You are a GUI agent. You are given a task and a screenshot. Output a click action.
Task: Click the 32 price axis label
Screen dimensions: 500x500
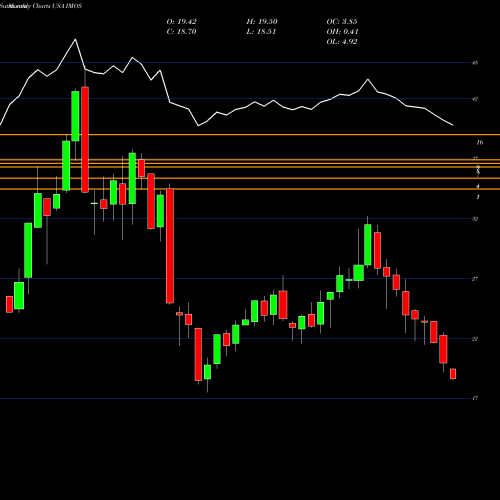coord(475,219)
